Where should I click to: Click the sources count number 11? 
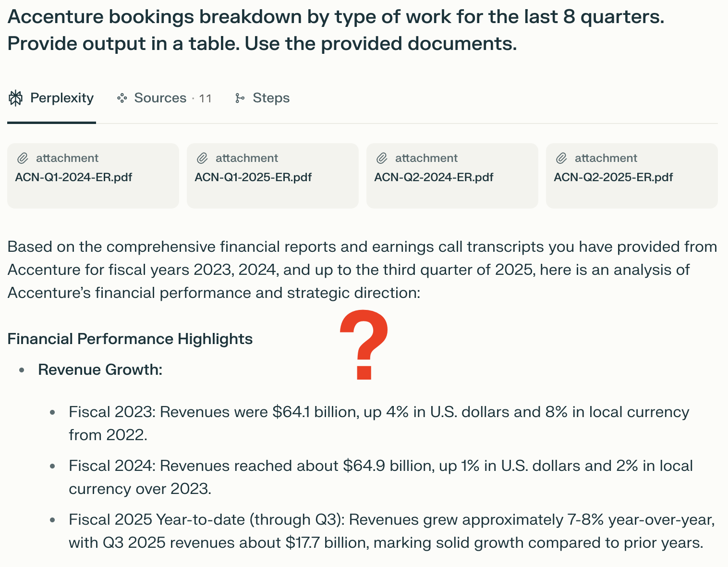205,99
